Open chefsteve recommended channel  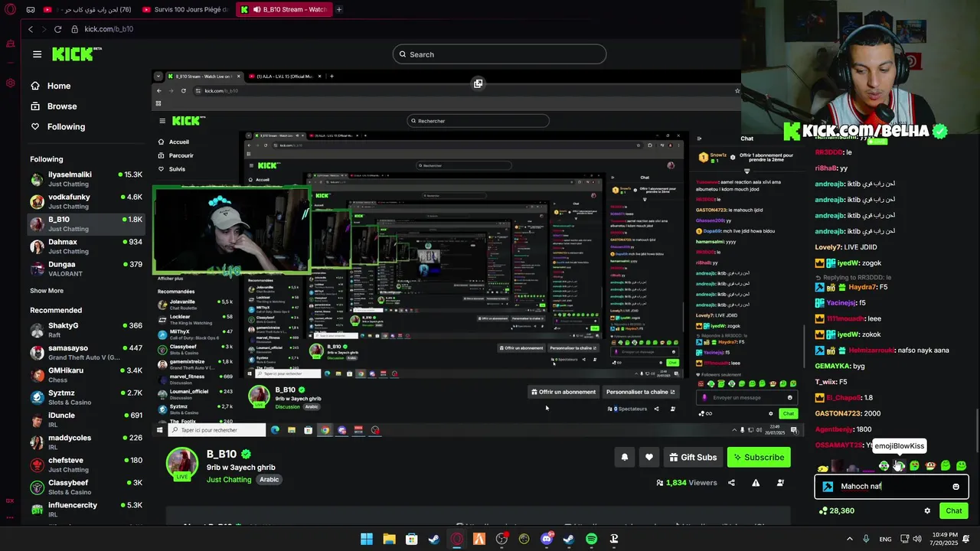tap(87, 465)
